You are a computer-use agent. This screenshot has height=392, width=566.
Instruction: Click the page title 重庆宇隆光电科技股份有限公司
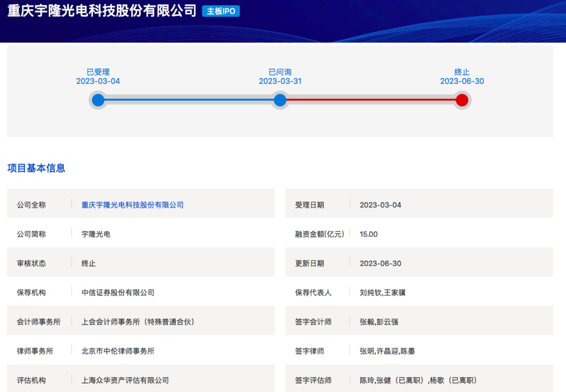pos(102,11)
